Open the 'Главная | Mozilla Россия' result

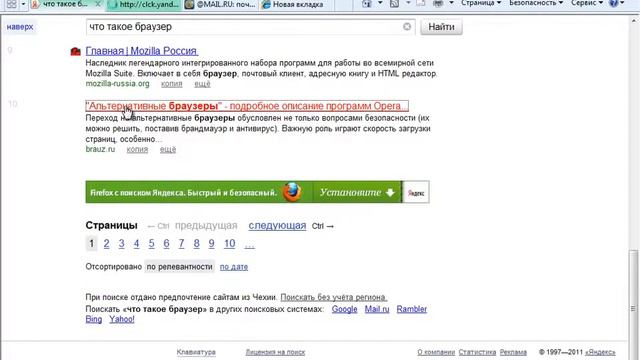pos(141,51)
